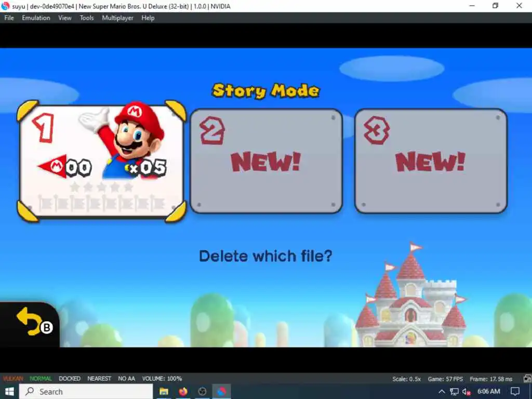
Task: Open the Emulation menu
Action: (36, 18)
